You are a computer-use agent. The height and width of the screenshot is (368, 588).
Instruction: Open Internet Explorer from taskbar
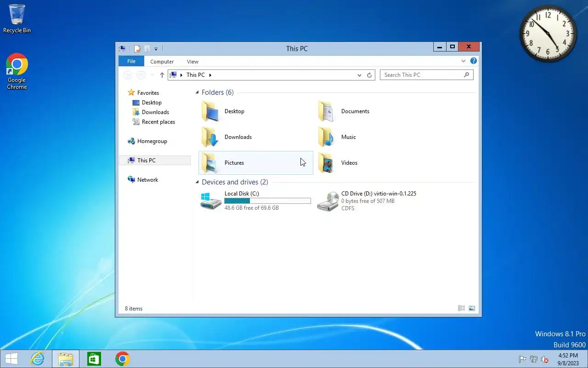click(x=37, y=359)
